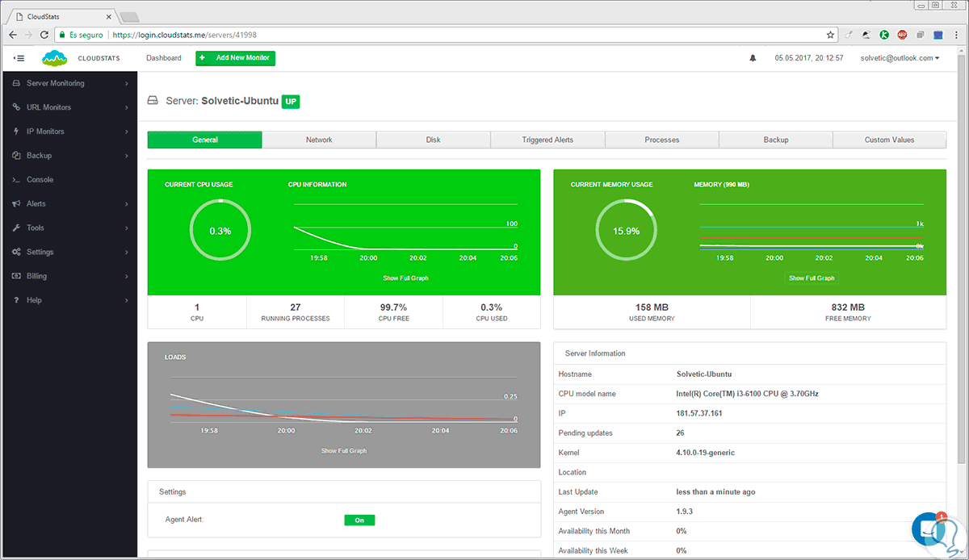Collapse the sidebar with the hamburger arrow icon

tap(19, 58)
